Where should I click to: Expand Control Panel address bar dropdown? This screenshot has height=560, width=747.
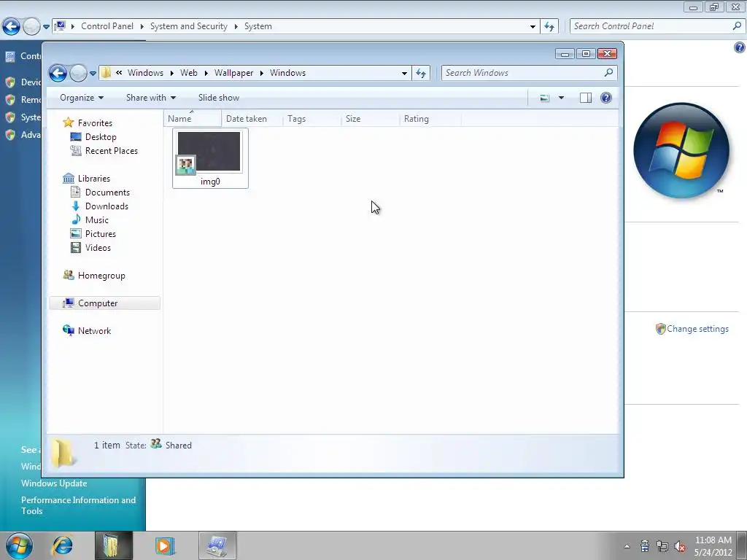tap(533, 27)
